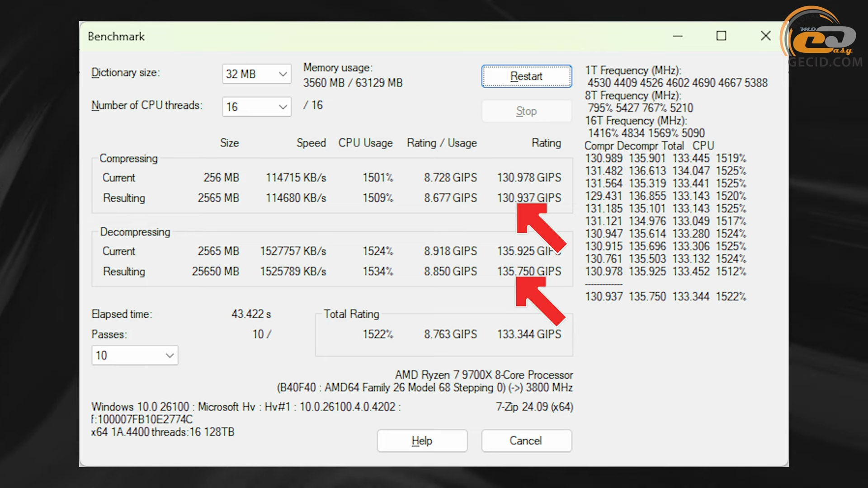Select the B40F40 AMD64 Family 26 line

425,388
